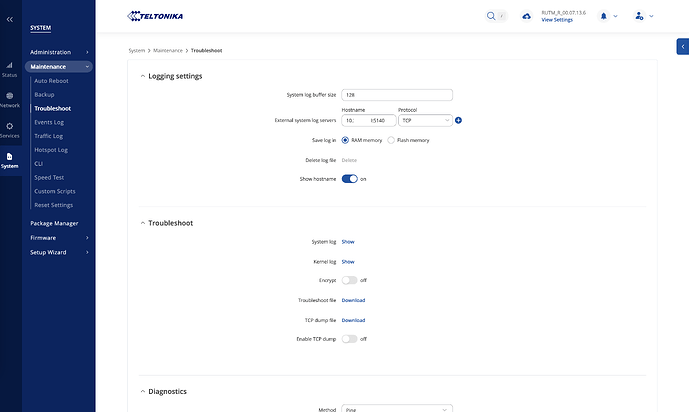Image resolution: width=690 pixels, height=412 pixels.
Task: Open notifications dropdown chevron
Action: (615, 16)
